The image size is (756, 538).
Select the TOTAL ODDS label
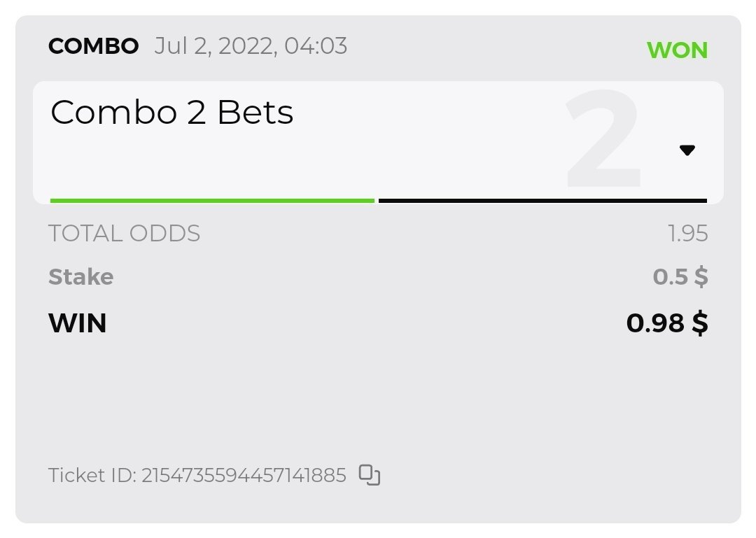(x=124, y=233)
